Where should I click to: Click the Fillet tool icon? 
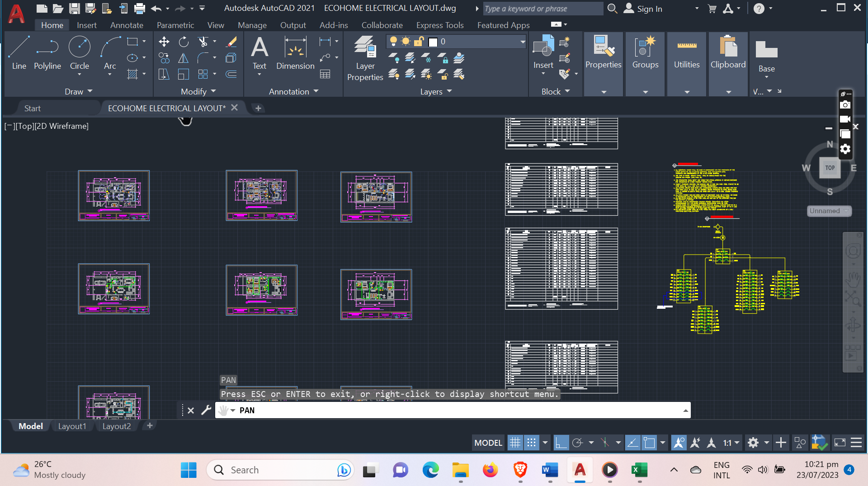tap(203, 58)
